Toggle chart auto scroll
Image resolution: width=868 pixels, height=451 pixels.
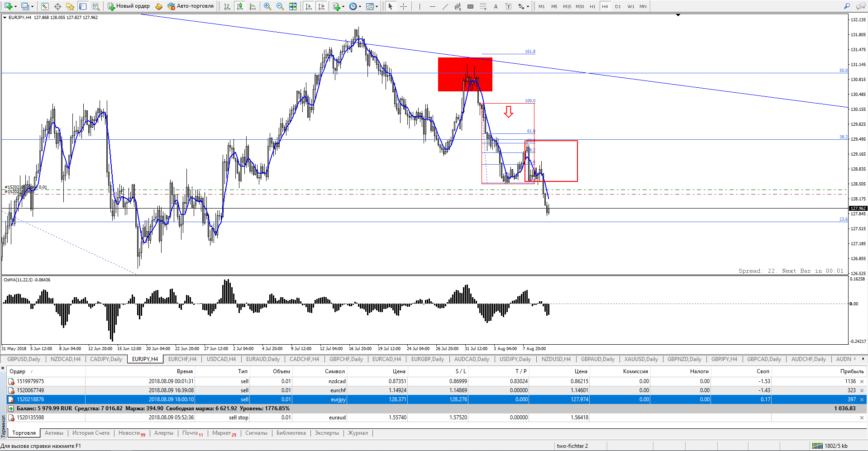[x=309, y=6]
